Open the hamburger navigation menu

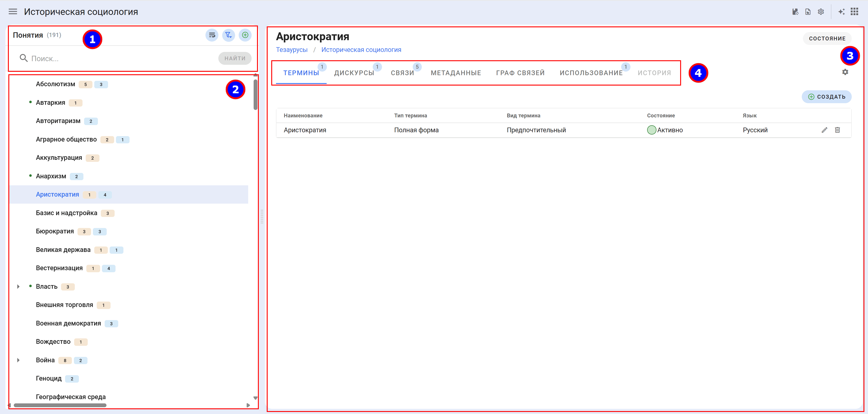pyautogui.click(x=13, y=12)
